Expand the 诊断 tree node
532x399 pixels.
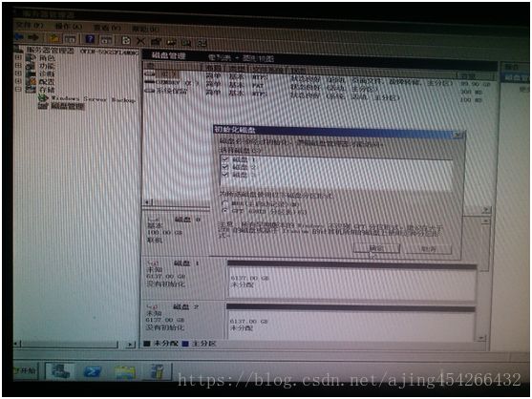18,73
